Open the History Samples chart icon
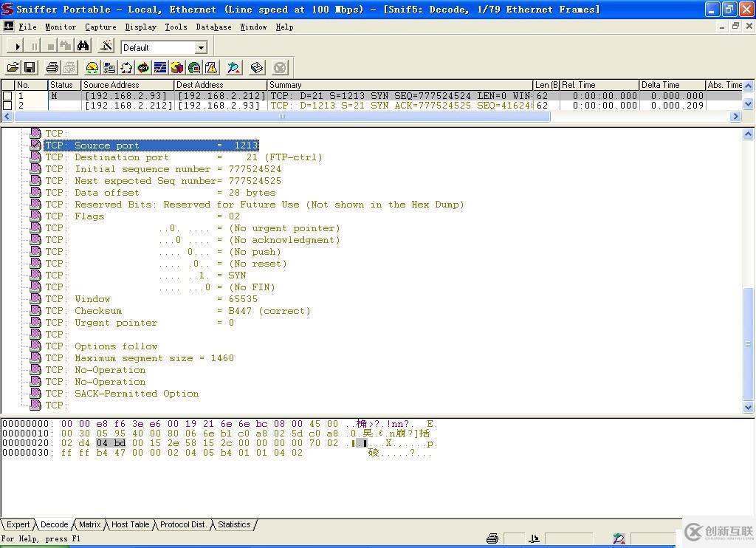The width and height of the screenshot is (756, 548). click(x=160, y=67)
